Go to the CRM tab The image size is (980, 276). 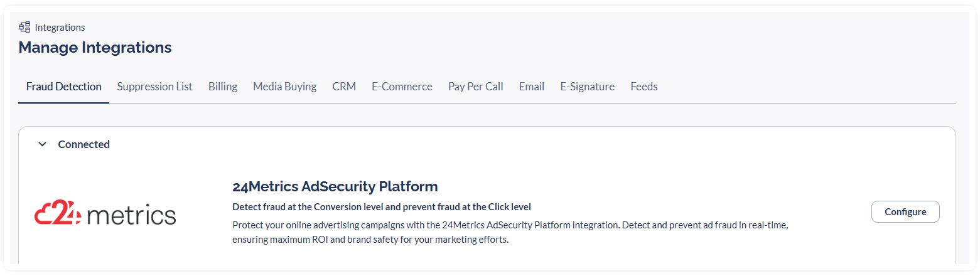pyautogui.click(x=344, y=87)
